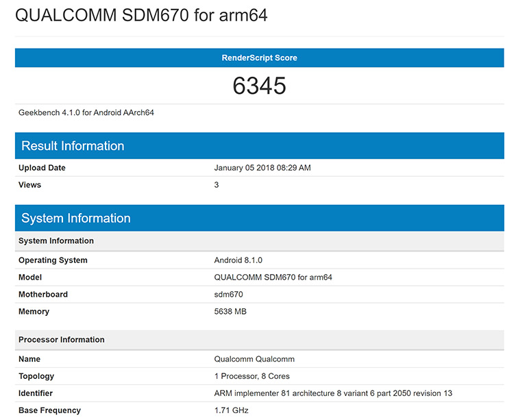514x420 pixels.
Task: Select the processor name Qualcomm Qualcomm
Action: click(x=254, y=359)
